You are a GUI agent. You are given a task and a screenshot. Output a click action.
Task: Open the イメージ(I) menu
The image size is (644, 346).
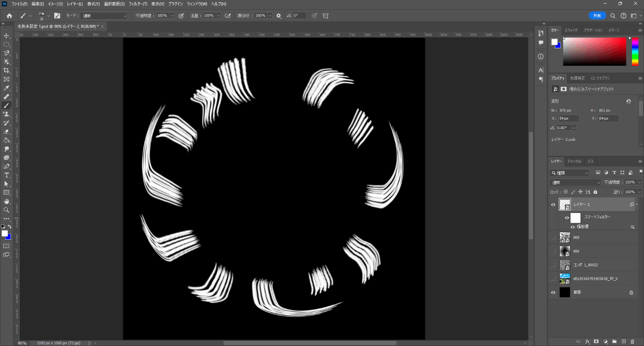[55, 4]
